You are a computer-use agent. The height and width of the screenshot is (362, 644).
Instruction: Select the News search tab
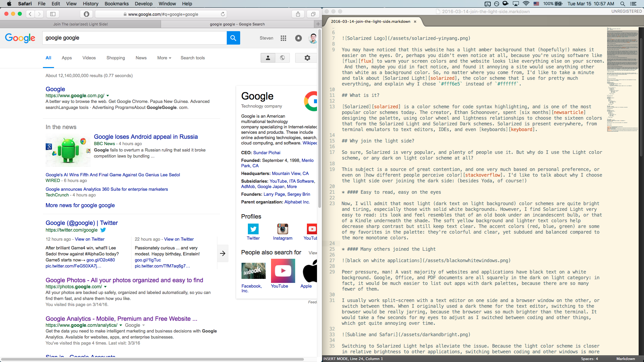[x=141, y=58]
